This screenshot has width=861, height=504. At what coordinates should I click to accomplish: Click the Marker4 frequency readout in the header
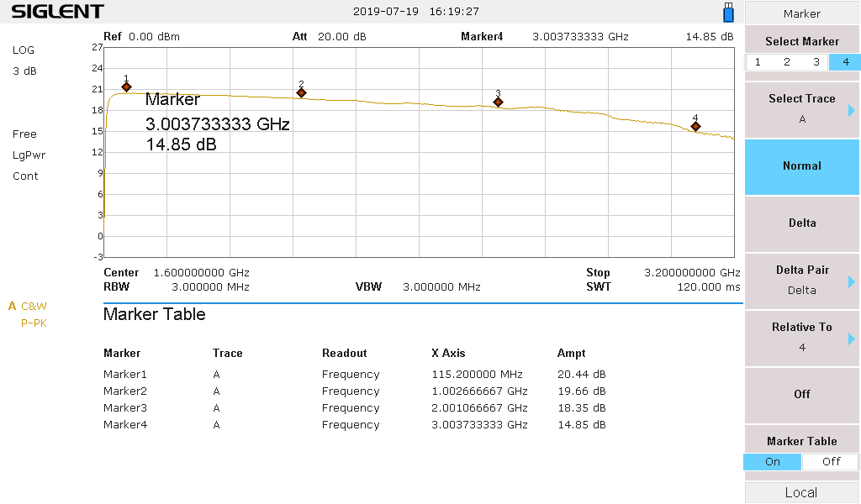click(x=580, y=37)
